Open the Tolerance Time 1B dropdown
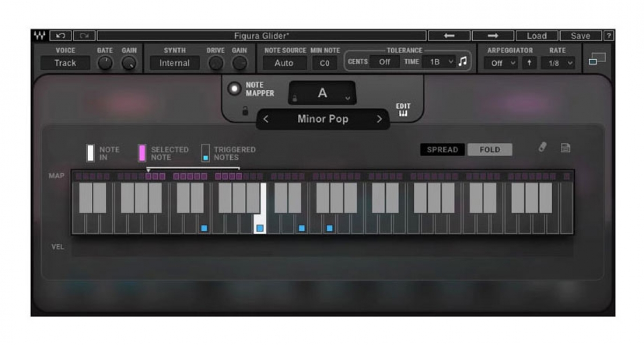Image resolution: width=644 pixels, height=345 pixels. click(x=438, y=62)
